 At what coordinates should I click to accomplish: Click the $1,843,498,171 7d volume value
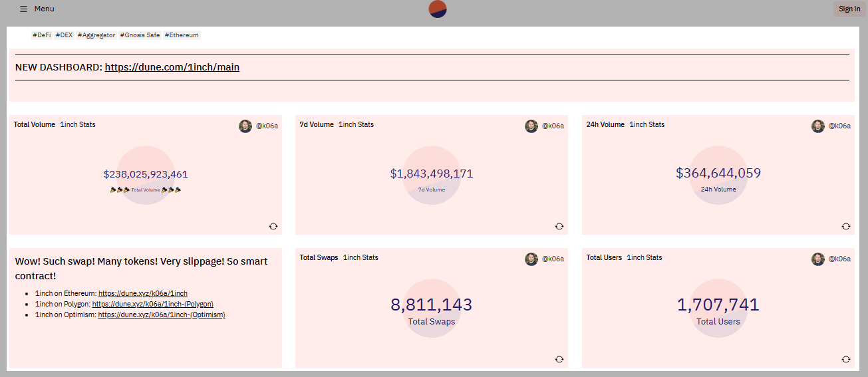pos(432,174)
